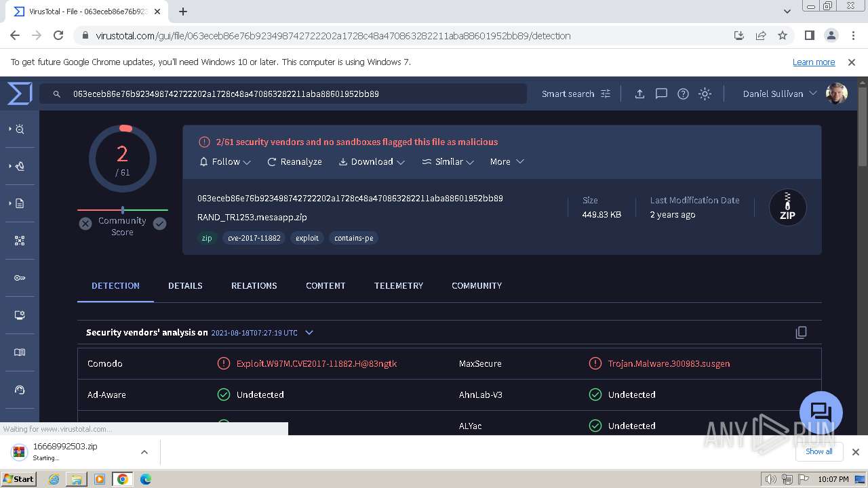
Task: Click the Chrome share page icon
Action: 761,35
